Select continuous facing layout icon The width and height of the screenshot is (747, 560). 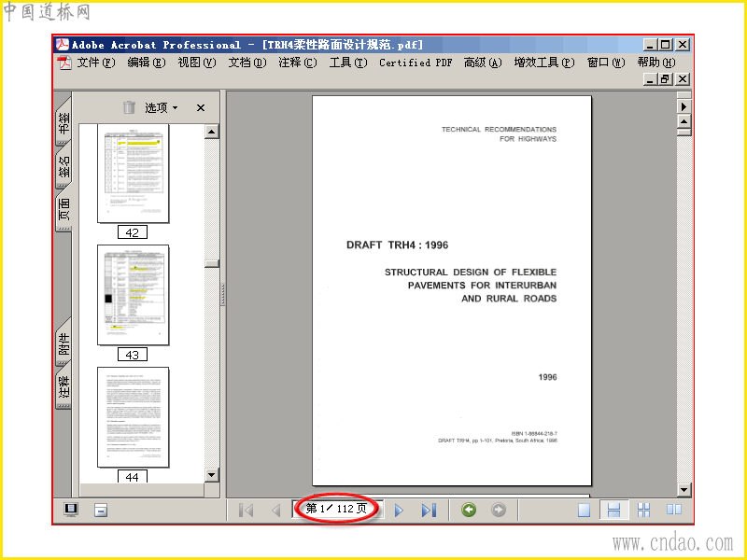(x=643, y=510)
